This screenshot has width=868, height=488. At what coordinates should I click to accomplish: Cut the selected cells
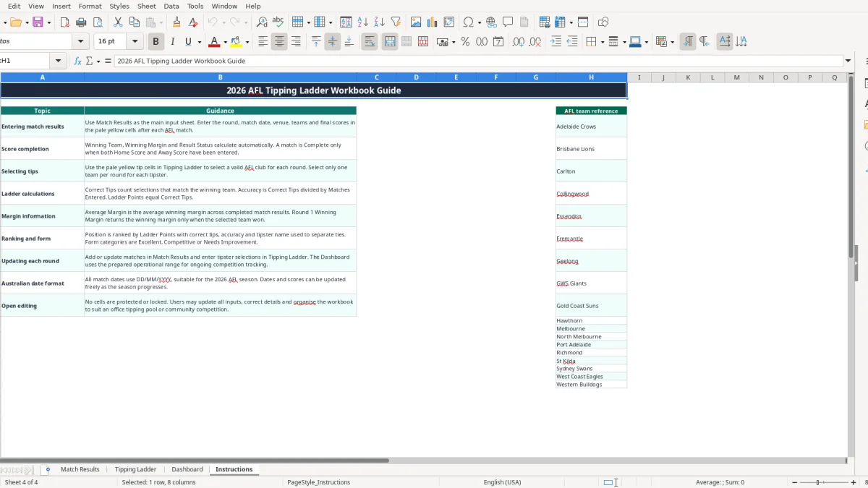click(x=118, y=22)
